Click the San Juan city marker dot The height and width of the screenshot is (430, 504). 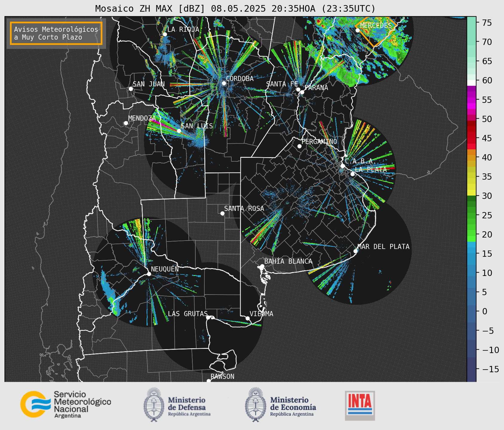pos(131,89)
